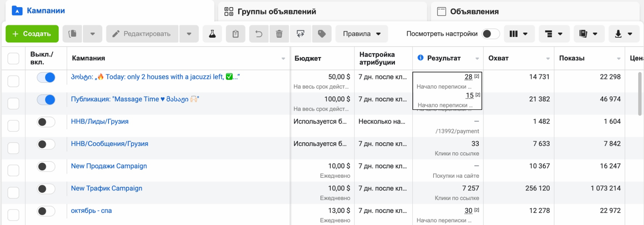The height and width of the screenshot is (225, 644).
Task: Click the duplicate campaigns icon
Action: [72, 34]
